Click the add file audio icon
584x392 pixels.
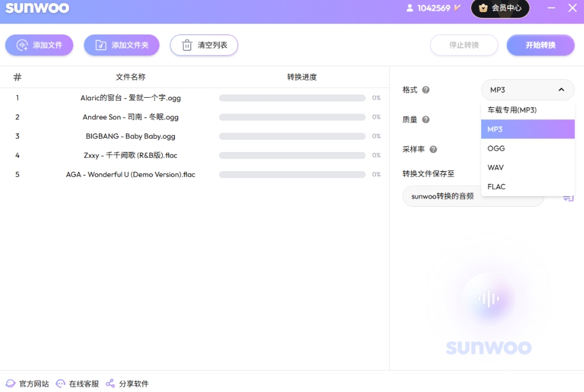coord(22,45)
